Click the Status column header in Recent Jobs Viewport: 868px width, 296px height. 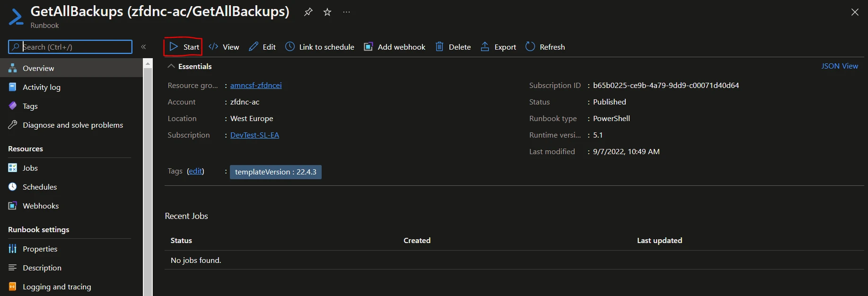[x=181, y=240]
